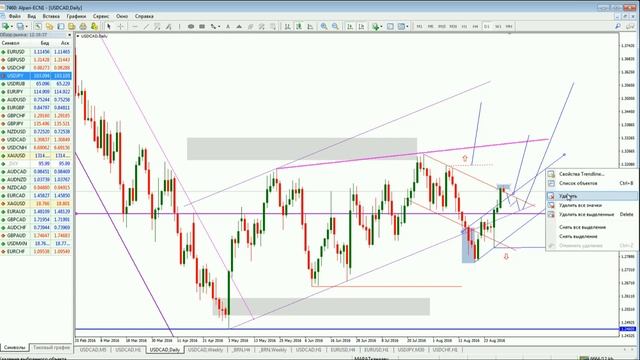Viewport: 640px width, 360px height.
Task: Choose Удалить in the context menu
Action: [x=590, y=196]
